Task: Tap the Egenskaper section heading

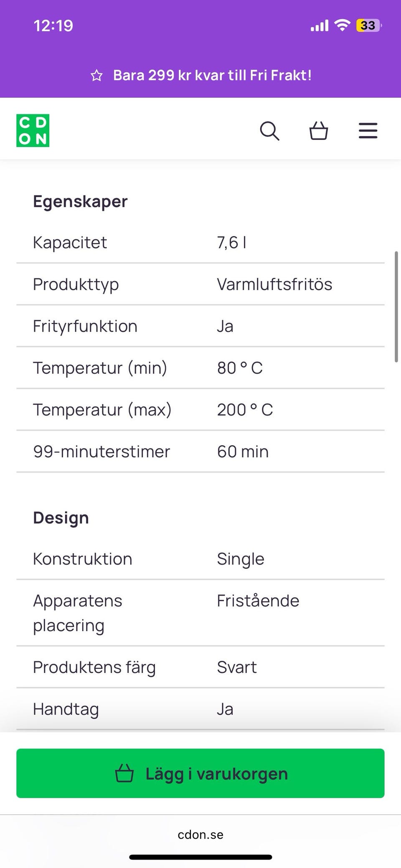Action: (80, 201)
